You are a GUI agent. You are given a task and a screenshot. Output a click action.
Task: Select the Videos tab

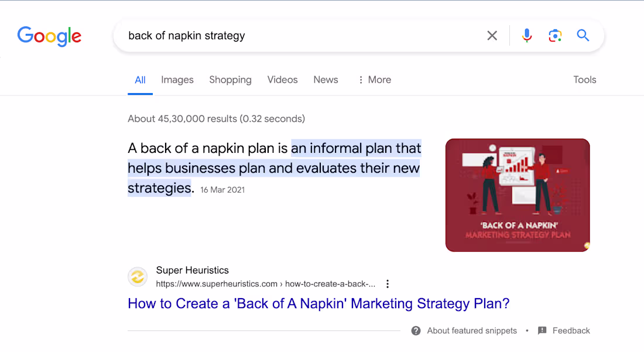[x=282, y=80]
